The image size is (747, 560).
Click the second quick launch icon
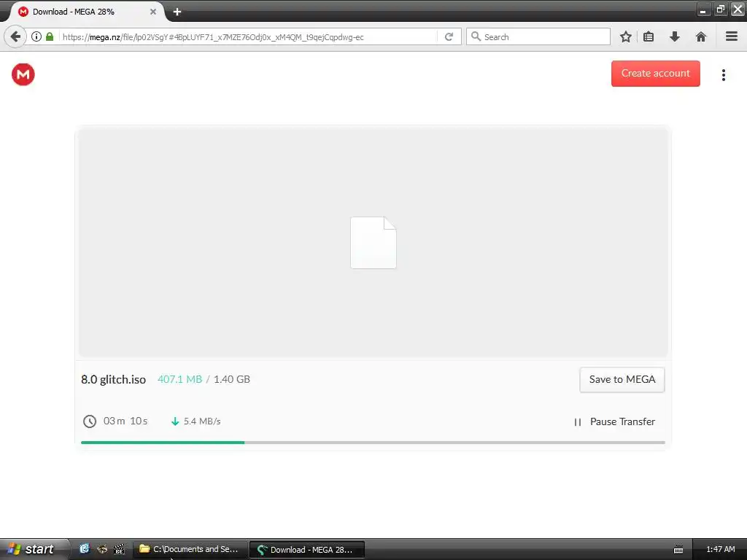(102, 549)
